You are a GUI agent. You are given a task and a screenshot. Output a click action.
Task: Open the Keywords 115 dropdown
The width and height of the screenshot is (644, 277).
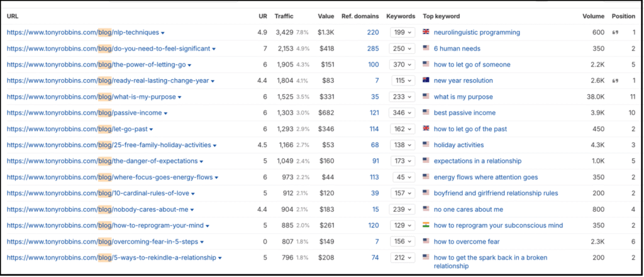(x=402, y=81)
